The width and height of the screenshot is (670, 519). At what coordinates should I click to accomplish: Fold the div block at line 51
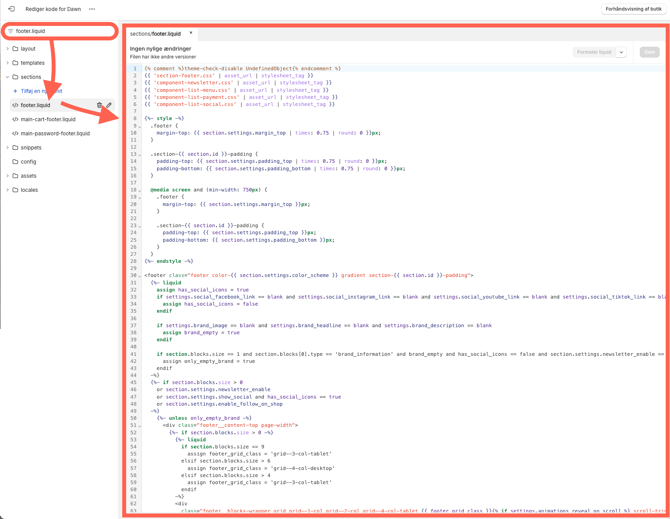(x=140, y=426)
